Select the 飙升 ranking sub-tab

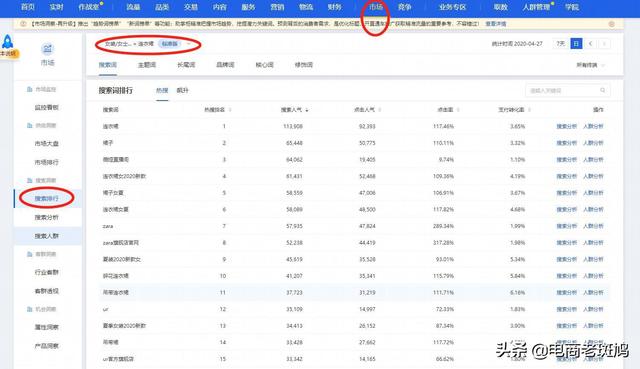pos(182,90)
